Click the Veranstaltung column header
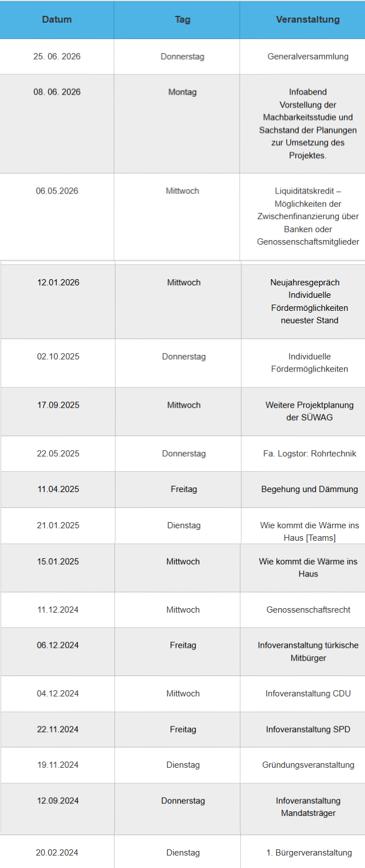 (308, 20)
